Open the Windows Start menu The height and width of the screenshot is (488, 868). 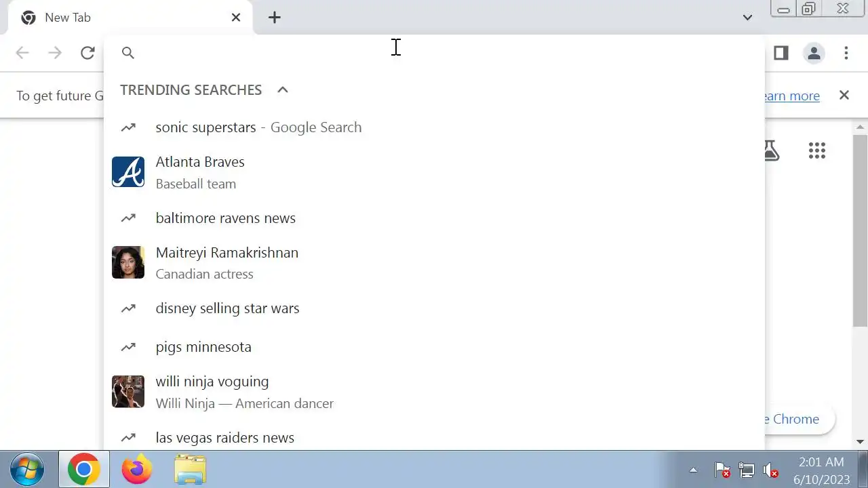tap(27, 470)
